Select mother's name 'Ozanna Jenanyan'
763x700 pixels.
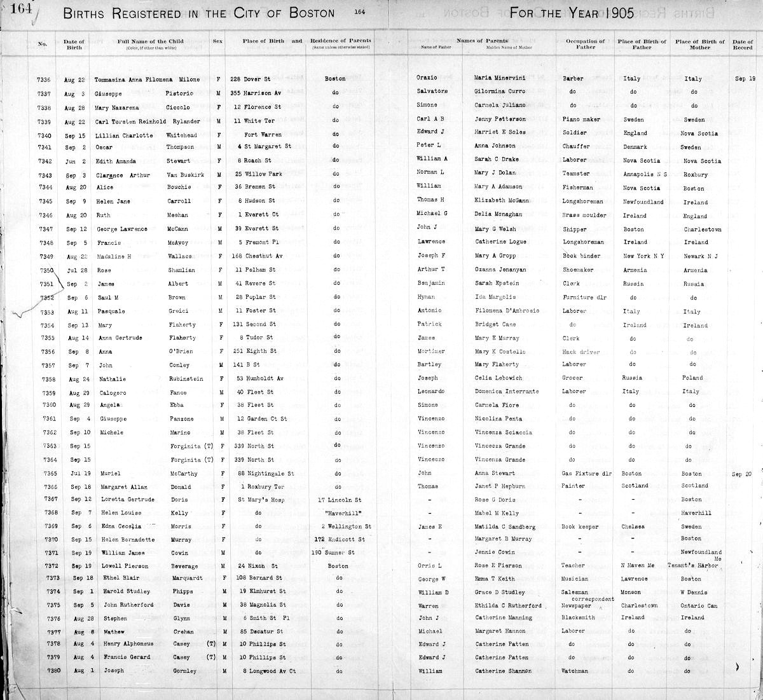click(x=500, y=270)
